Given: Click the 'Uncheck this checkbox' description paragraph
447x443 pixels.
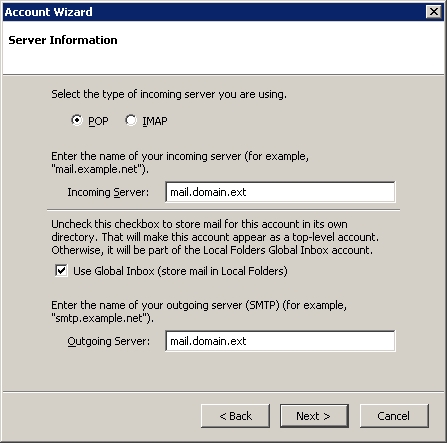Looking at the screenshot, I should [x=215, y=237].
